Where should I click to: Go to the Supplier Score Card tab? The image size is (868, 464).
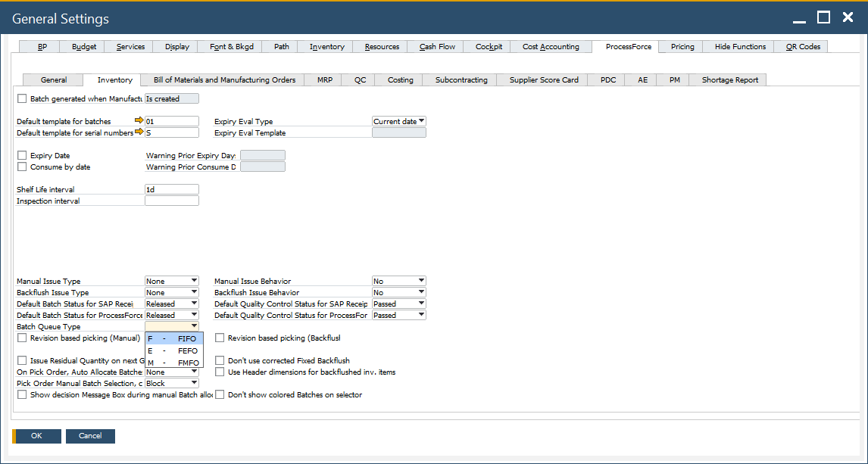543,80
